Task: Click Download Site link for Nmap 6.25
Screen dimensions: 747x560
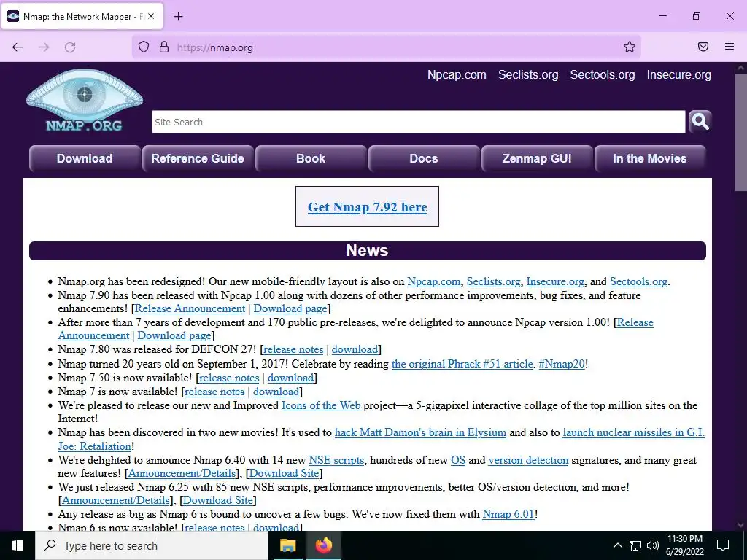Action: coord(217,500)
